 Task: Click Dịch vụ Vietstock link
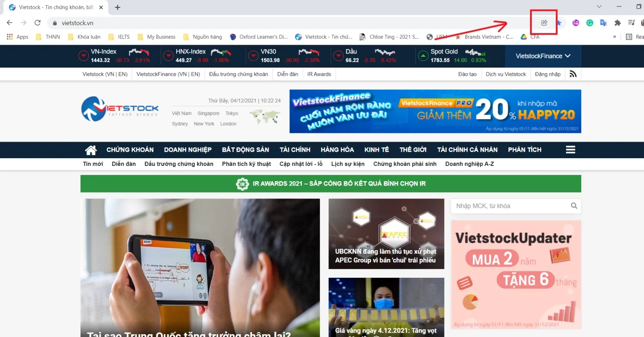pos(506,74)
